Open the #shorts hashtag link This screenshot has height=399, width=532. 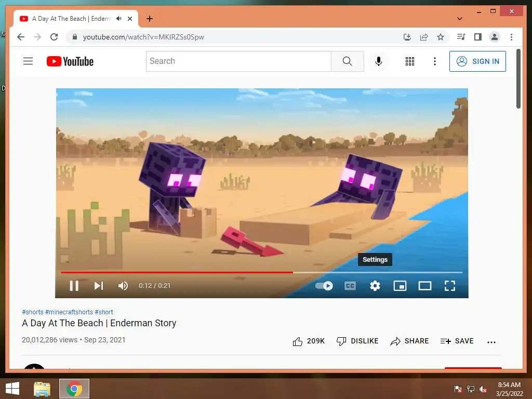(x=33, y=312)
